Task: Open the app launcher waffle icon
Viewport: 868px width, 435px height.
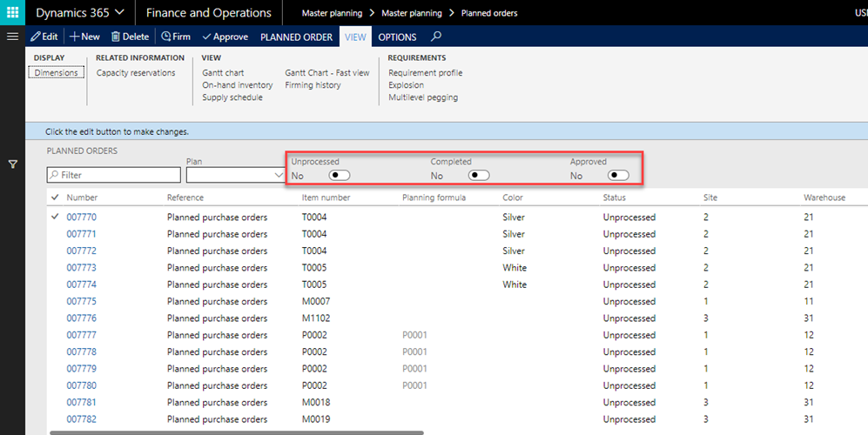Action: tap(12, 13)
